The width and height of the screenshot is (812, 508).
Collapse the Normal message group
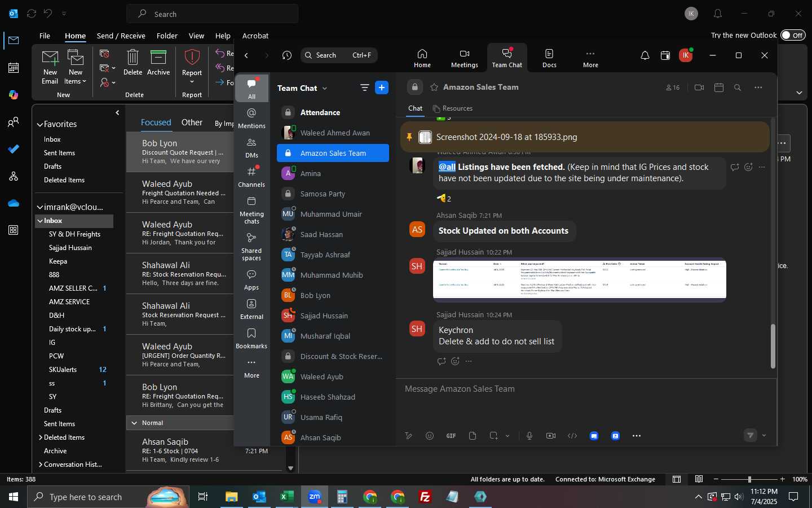(x=134, y=423)
